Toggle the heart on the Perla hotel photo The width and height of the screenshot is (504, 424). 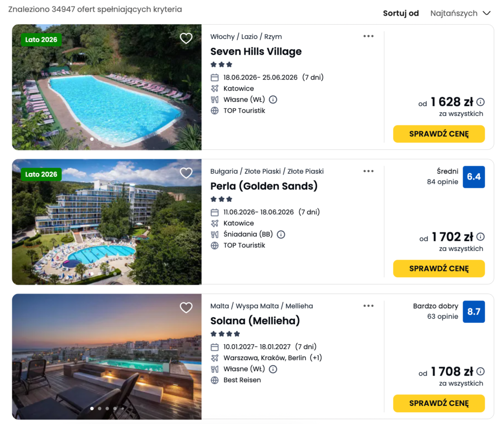point(186,173)
